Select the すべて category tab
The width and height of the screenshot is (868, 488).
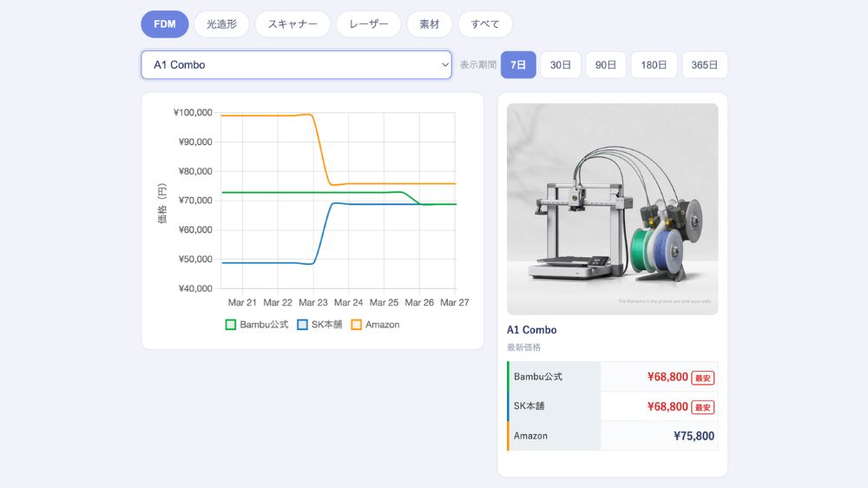point(485,24)
